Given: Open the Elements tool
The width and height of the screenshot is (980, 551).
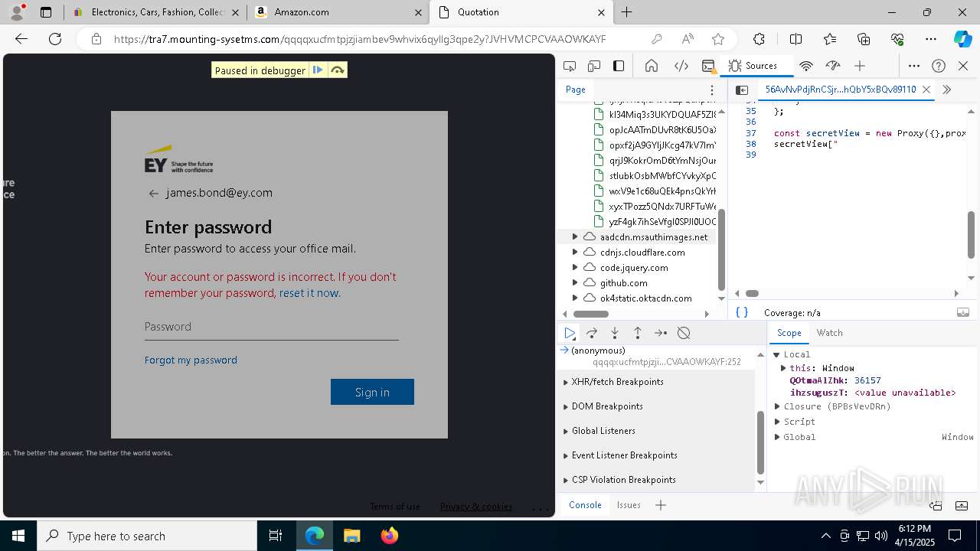Looking at the screenshot, I should point(681,66).
